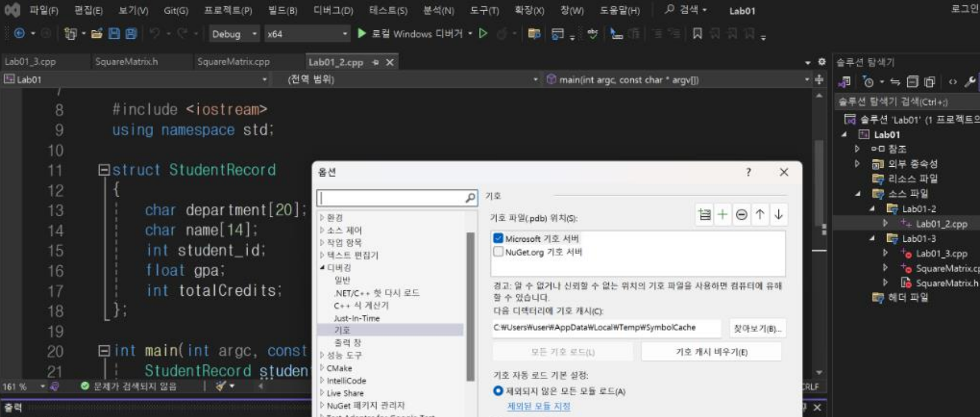Click the Save All double disk icon
This screenshot has width=980, height=417.
[131, 34]
